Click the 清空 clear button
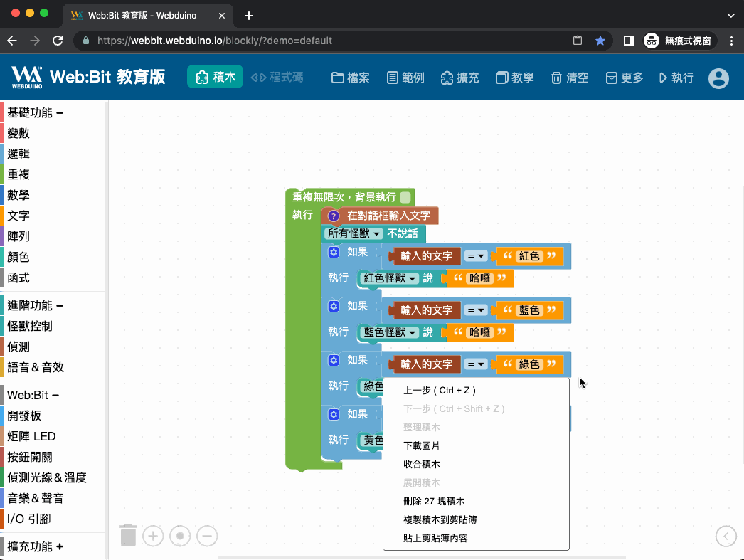 [x=570, y=78]
